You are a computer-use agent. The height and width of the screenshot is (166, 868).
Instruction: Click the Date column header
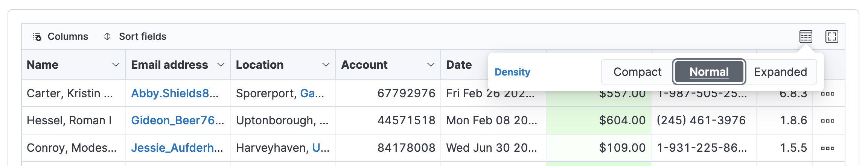pyautogui.click(x=459, y=65)
